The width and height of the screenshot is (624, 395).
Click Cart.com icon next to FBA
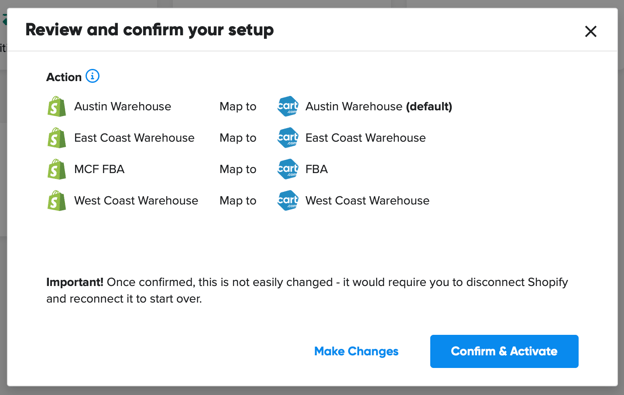288,169
